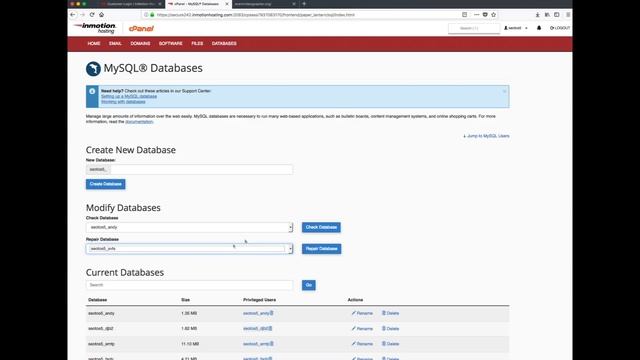Open the HOME menu item
Image resolution: width=640 pixels, height=360 pixels.
(x=94, y=44)
